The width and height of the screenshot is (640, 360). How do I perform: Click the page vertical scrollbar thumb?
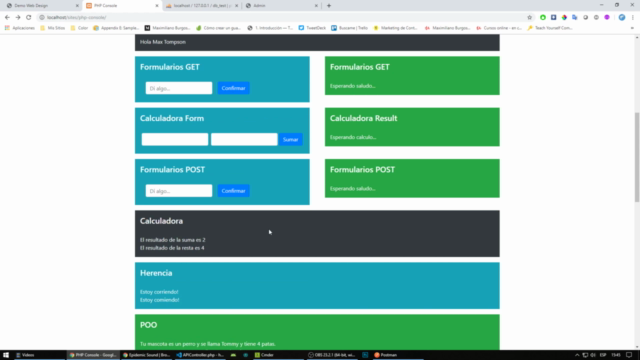[637, 157]
